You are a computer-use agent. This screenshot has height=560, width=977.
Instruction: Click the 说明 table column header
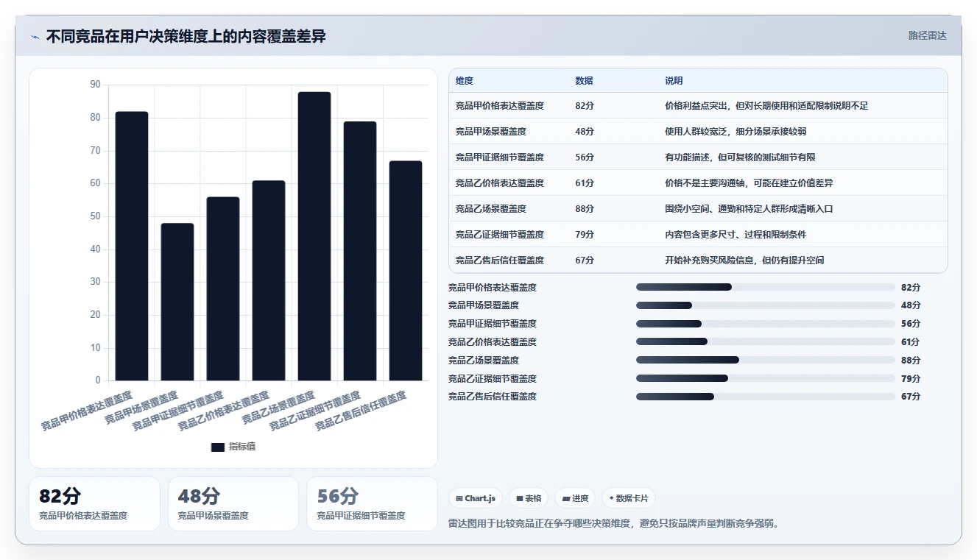pyautogui.click(x=674, y=81)
